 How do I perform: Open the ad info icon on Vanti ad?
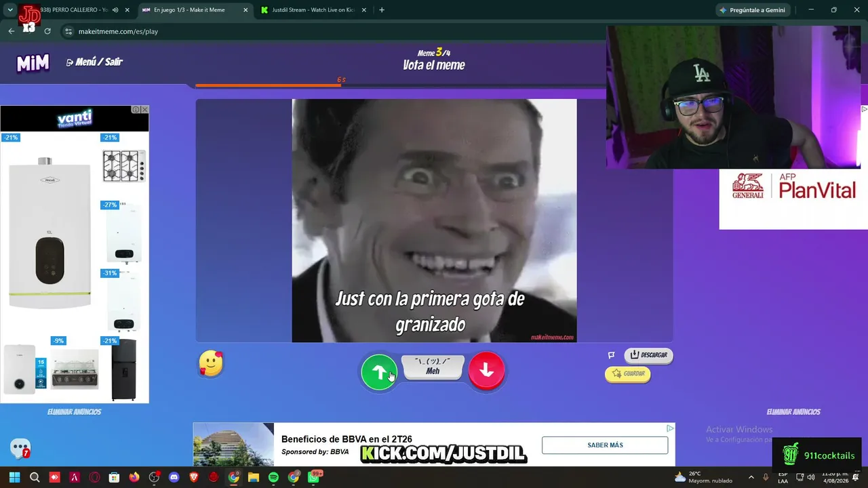136,110
